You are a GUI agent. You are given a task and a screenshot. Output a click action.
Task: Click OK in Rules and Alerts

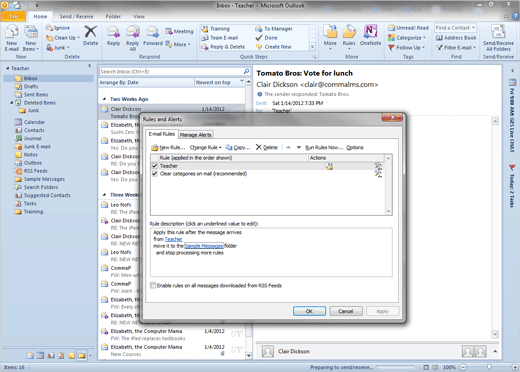[x=309, y=311]
